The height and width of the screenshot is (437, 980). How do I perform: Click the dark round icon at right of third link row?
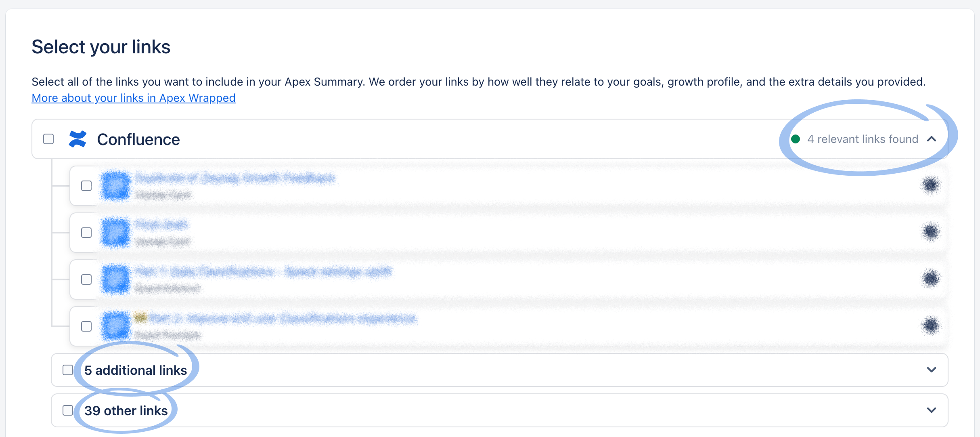tap(931, 279)
